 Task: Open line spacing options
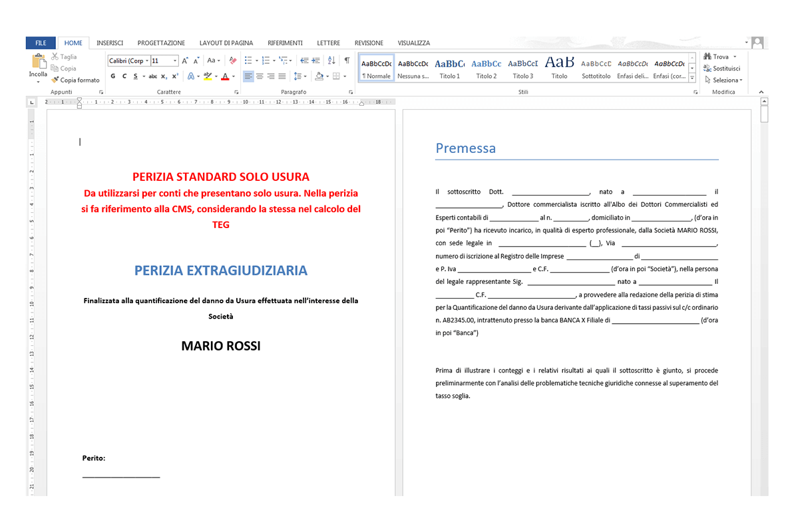tap(300, 76)
